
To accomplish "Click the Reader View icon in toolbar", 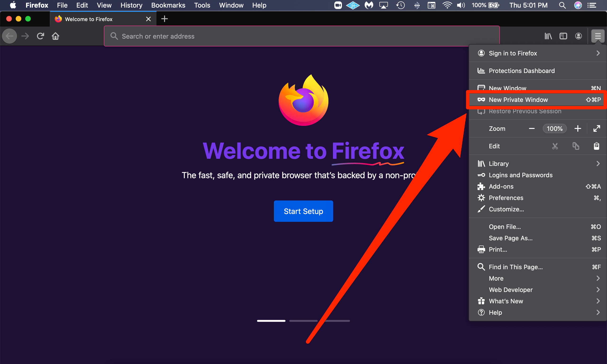I will [563, 36].
